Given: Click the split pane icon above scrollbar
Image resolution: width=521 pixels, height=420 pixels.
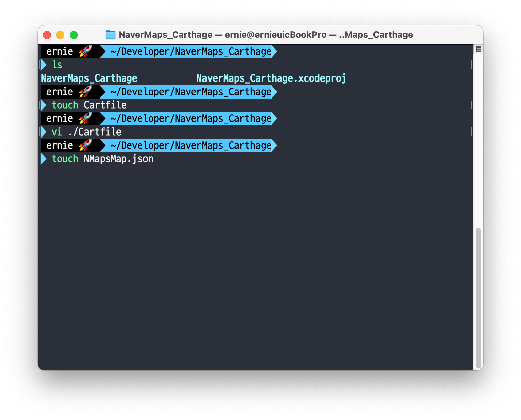Looking at the screenshot, I should [x=478, y=49].
